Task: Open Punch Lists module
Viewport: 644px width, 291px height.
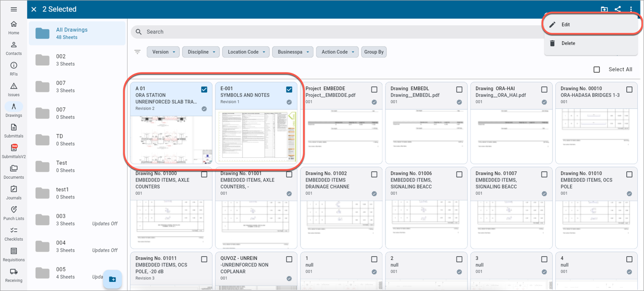Action: tap(13, 213)
